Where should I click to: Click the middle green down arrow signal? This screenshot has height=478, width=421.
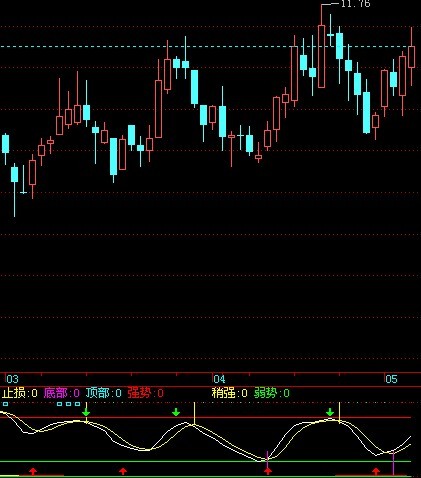(x=176, y=412)
